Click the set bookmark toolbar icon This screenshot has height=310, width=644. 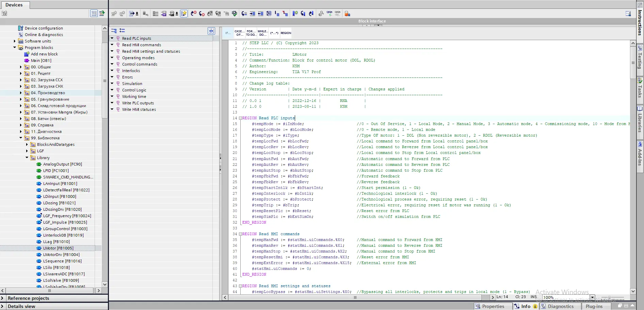pos(295,14)
